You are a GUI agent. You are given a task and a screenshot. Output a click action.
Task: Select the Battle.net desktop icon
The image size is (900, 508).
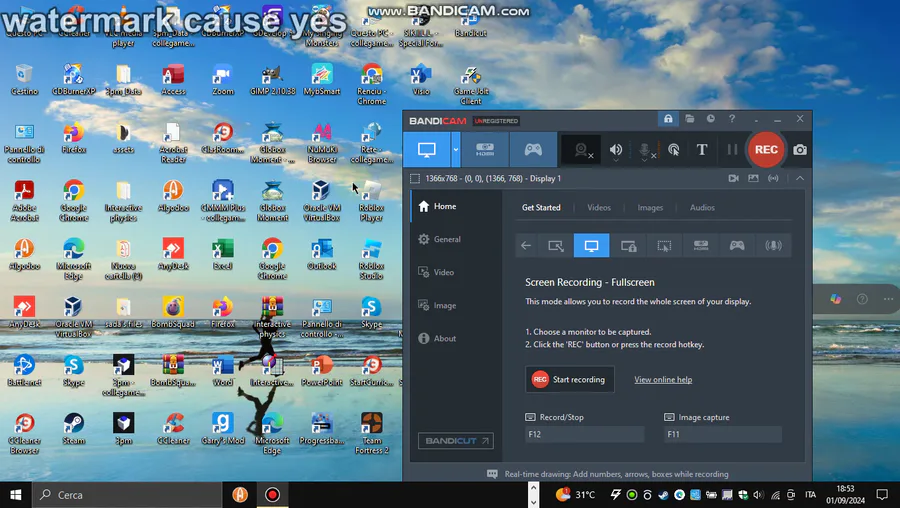coord(24,370)
